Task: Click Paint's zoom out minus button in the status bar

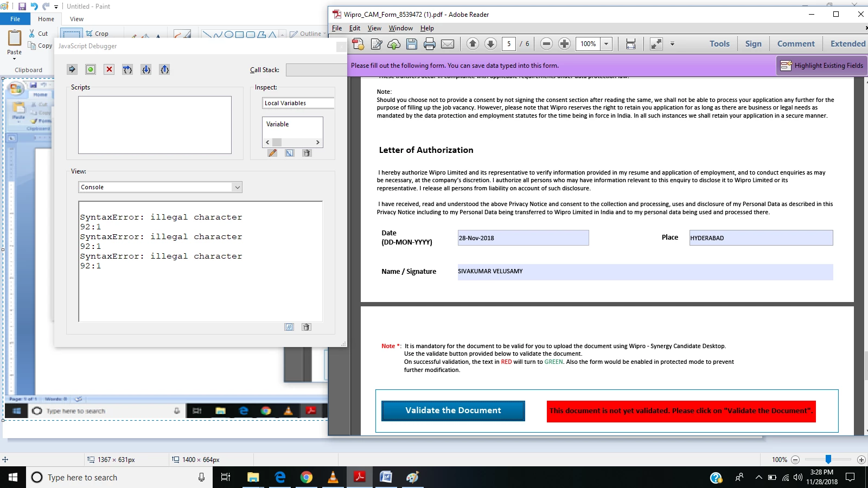Action: tap(795, 460)
